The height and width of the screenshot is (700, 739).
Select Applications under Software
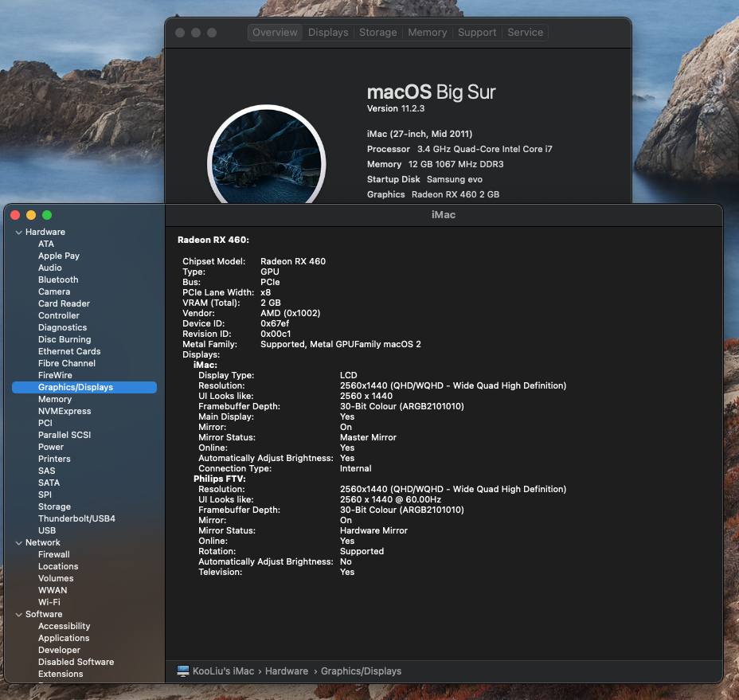(64, 639)
